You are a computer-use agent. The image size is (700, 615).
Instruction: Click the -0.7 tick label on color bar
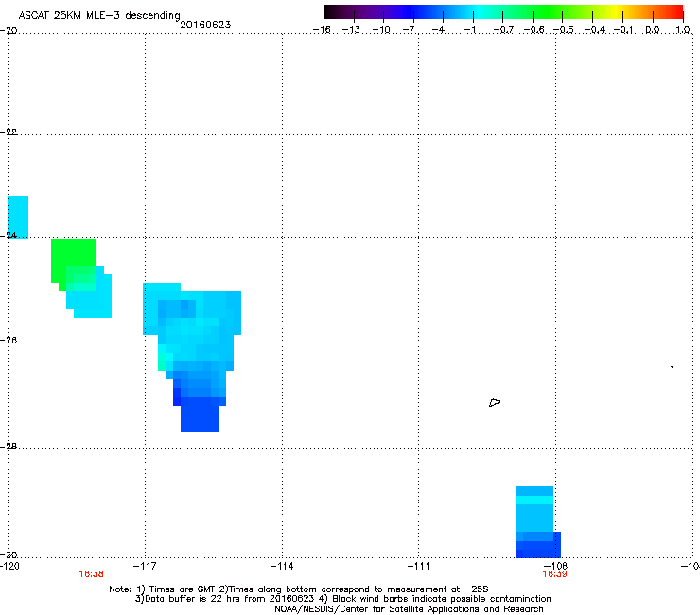[x=503, y=30]
